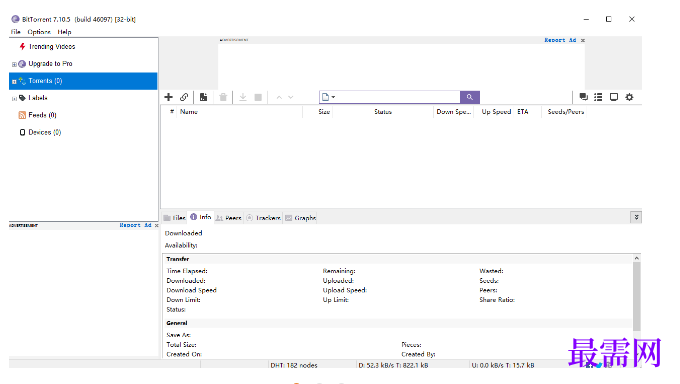Close the sidebar ad
This screenshot has height=384, width=680.
tap(157, 226)
